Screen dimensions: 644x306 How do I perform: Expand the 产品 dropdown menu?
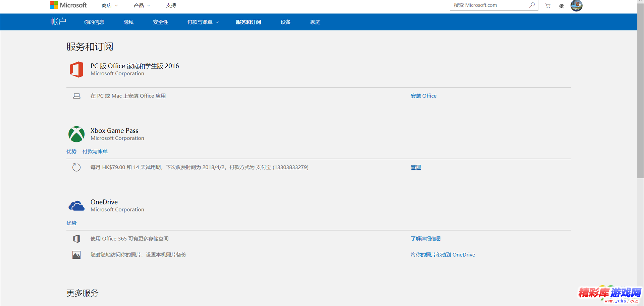142,6
